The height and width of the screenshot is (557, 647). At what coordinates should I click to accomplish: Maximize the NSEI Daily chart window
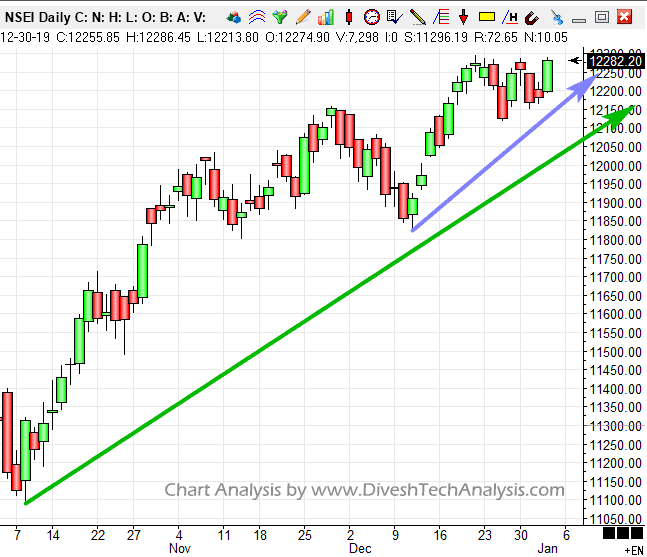point(601,16)
